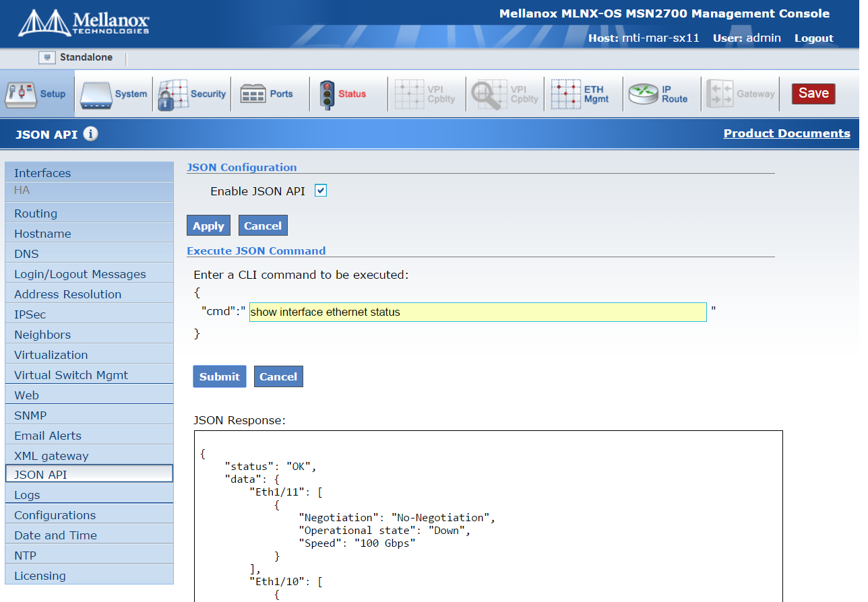Viewport: 868px width, 602px height.
Task: Click the JSON API info icon
Action: coord(91,134)
